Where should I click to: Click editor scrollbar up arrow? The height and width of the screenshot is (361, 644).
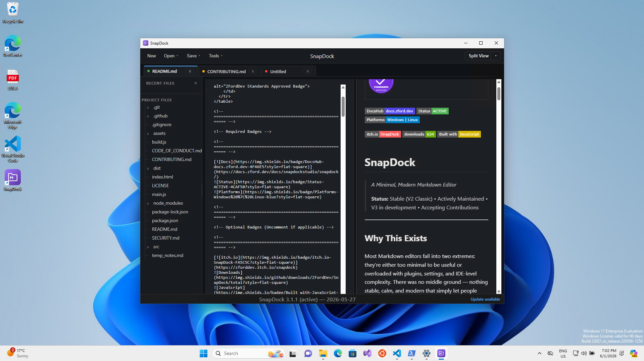[343, 87]
